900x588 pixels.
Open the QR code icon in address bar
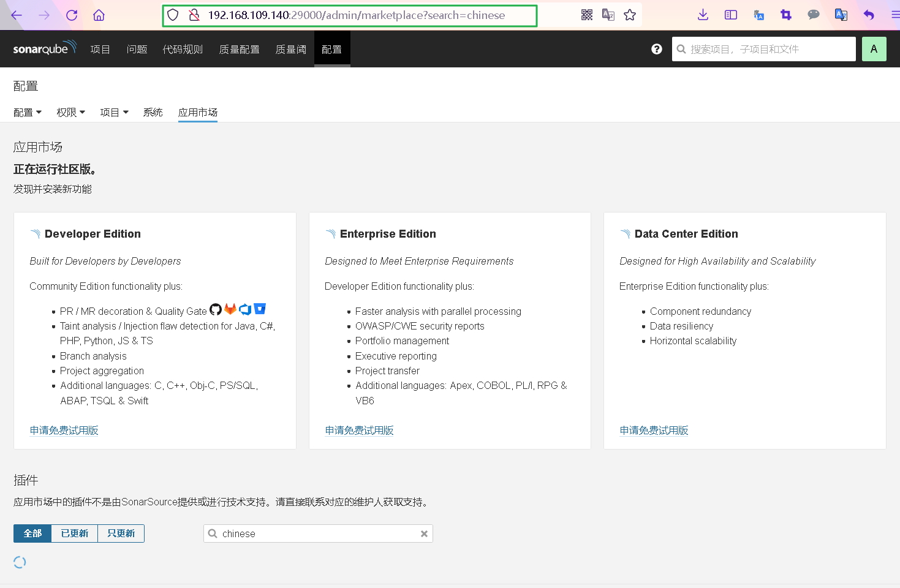tap(587, 15)
